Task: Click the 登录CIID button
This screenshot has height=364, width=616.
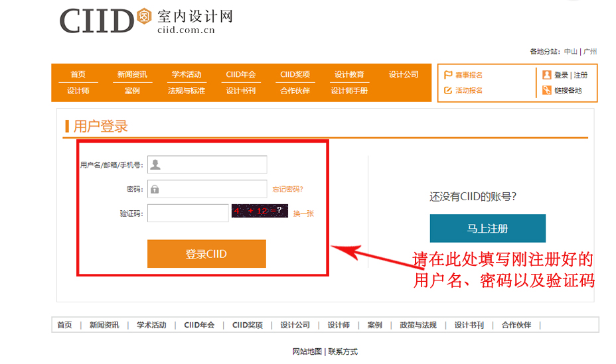Action: pyautogui.click(x=206, y=254)
